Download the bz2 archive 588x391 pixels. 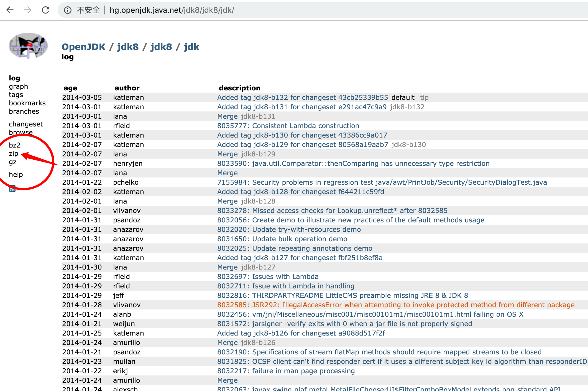pyautogui.click(x=15, y=145)
